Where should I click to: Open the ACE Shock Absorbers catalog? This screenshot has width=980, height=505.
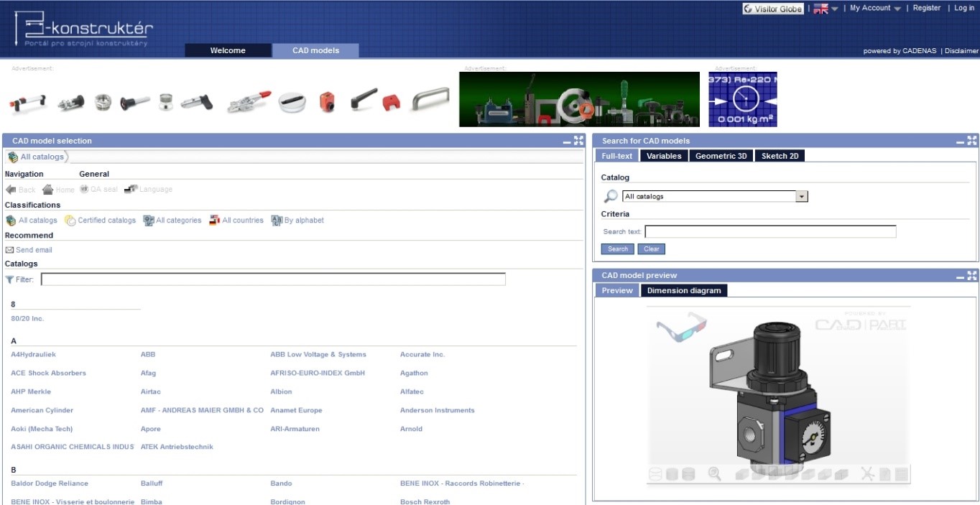pos(48,373)
